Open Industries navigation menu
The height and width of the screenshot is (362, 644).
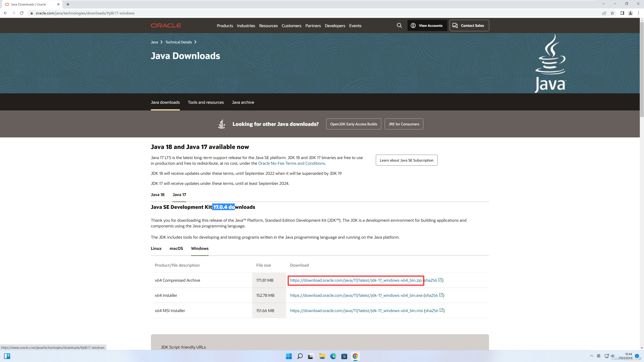click(x=246, y=26)
